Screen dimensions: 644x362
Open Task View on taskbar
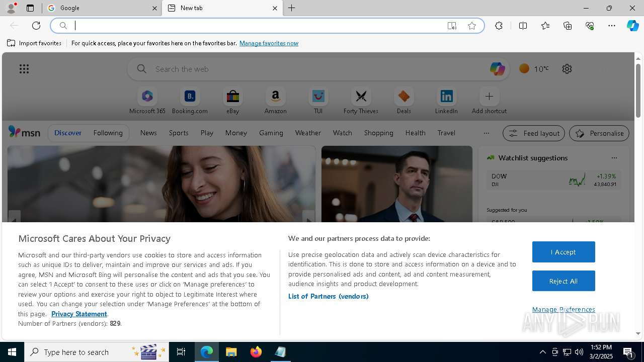[x=181, y=352]
